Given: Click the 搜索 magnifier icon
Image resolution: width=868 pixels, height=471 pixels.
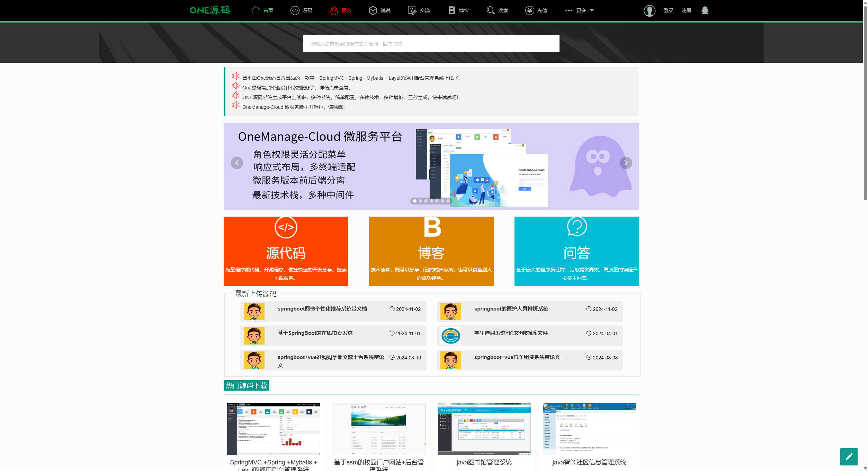Looking at the screenshot, I should pyautogui.click(x=490, y=10).
